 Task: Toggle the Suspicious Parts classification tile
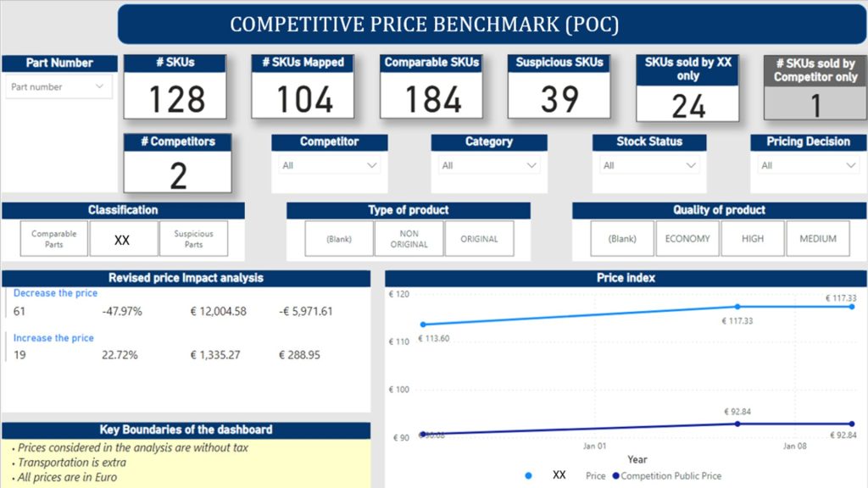(193, 239)
